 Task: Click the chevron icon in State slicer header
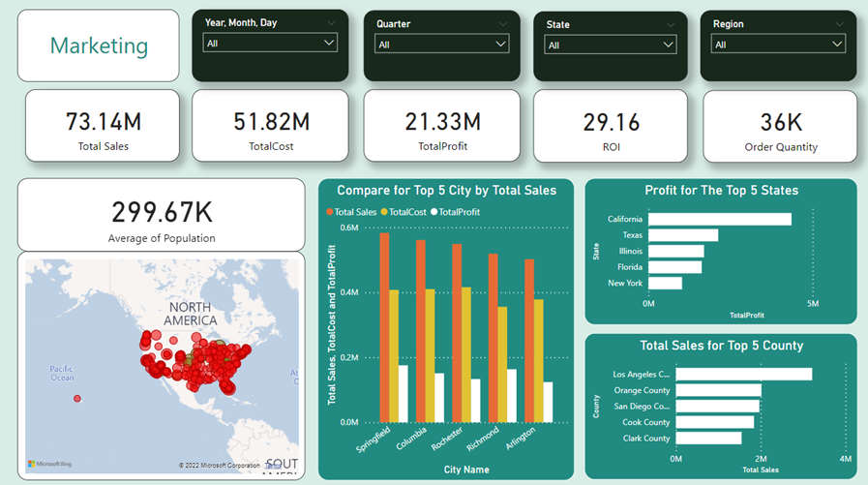pyautogui.click(x=670, y=24)
